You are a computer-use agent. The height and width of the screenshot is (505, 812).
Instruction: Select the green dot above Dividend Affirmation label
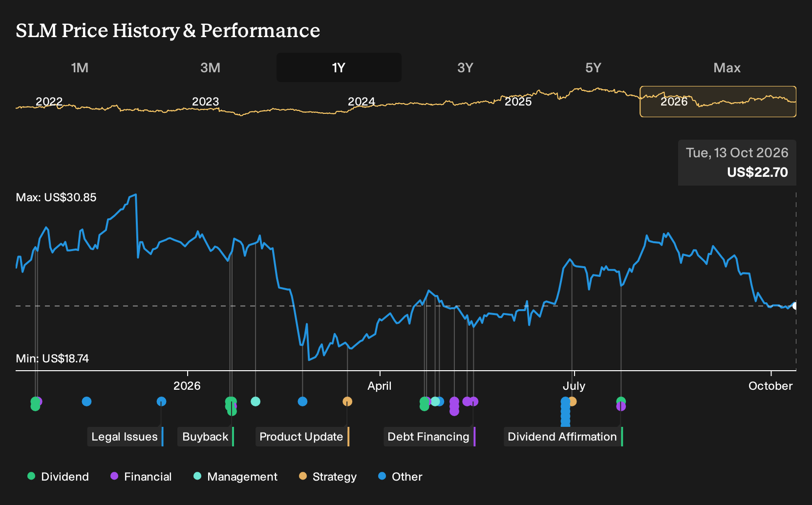(x=621, y=401)
